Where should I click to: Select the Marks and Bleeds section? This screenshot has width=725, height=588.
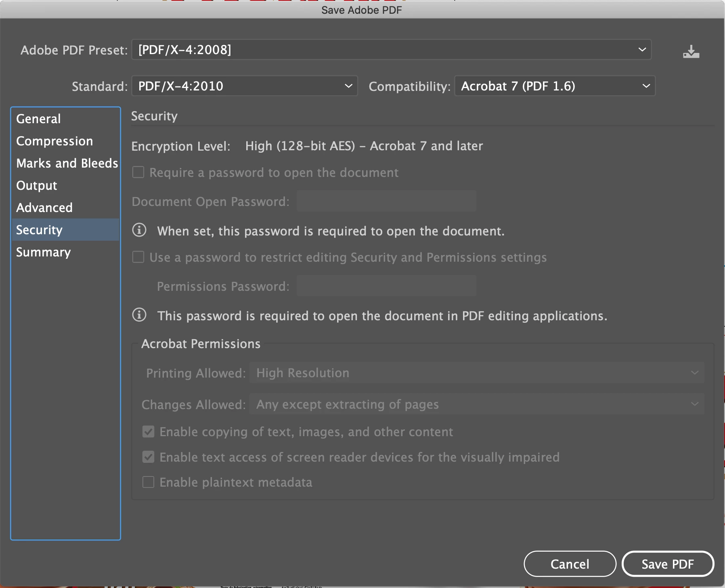tap(66, 163)
